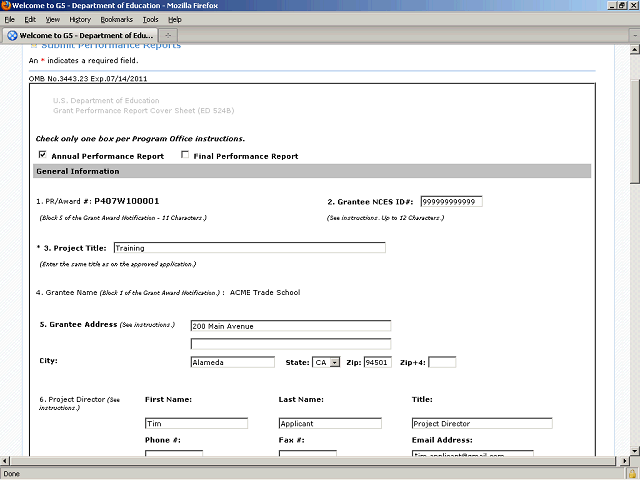This screenshot has width=640, height=480.
Task: Click the empty Zip+4 field
Action: [x=442, y=362]
